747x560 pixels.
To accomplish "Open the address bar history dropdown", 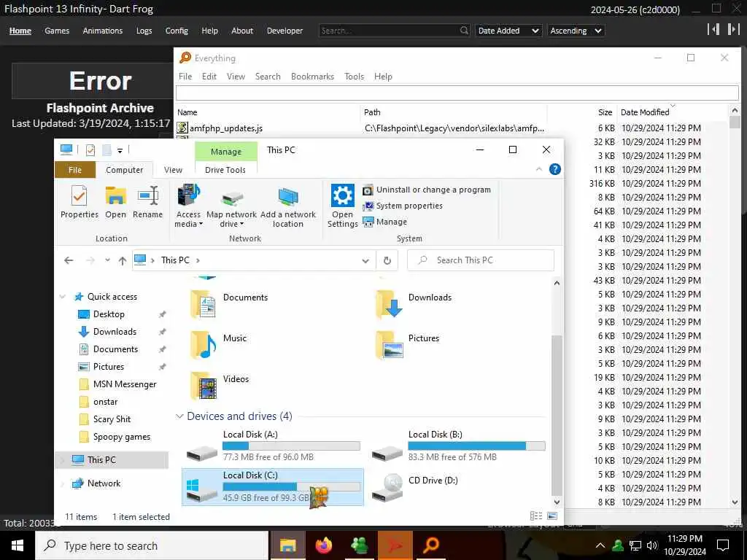I will [x=365, y=260].
